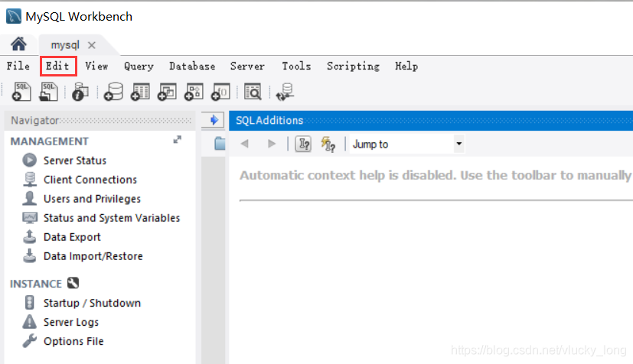Open Status and System Variables

(112, 218)
